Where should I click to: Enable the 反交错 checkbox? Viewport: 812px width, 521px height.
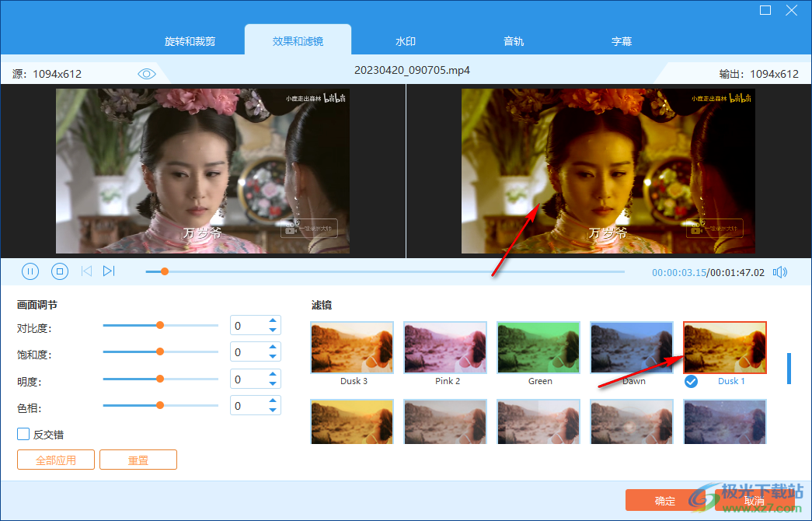[x=23, y=434]
